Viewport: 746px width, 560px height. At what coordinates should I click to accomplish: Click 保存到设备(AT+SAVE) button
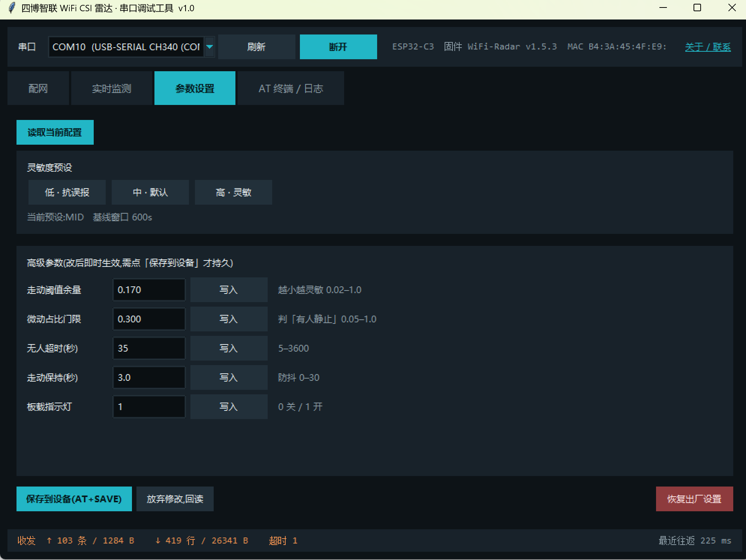[x=74, y=499]
